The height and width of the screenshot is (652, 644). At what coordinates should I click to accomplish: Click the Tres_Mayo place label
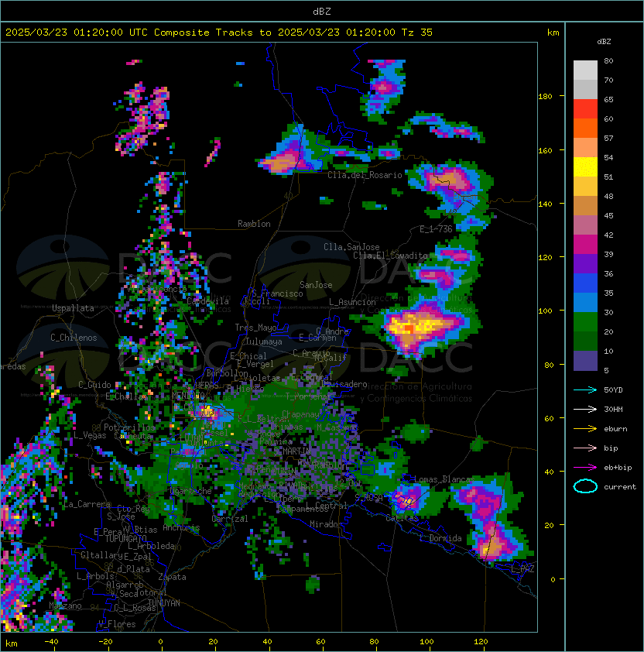[x=255, y=328]
